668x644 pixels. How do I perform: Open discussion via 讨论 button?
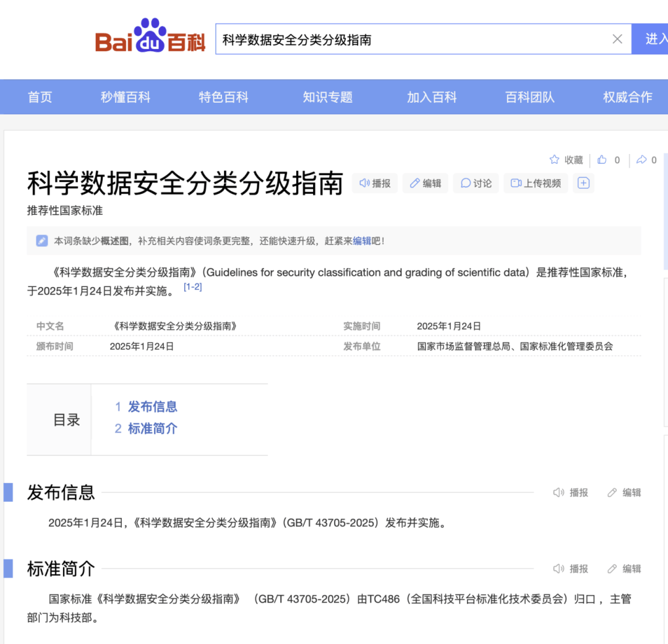tap(476, 183)
